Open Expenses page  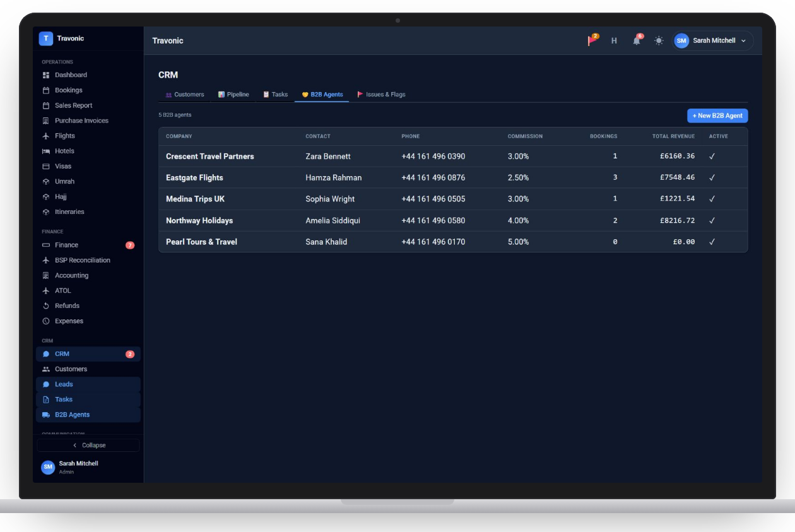point(88,321)
